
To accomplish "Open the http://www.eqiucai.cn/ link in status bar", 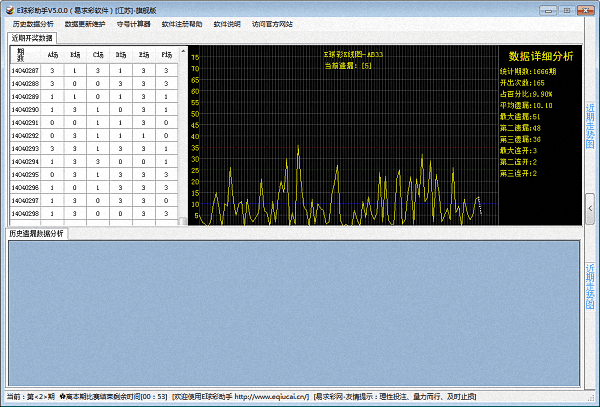I will (272, 397).
